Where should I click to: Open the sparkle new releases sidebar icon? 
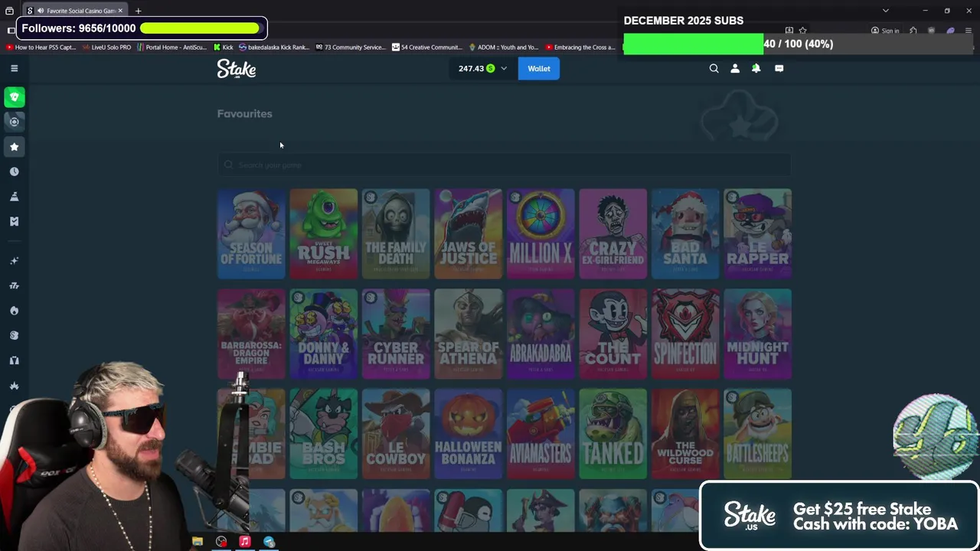pyautogui.click(x=14, y=261)
